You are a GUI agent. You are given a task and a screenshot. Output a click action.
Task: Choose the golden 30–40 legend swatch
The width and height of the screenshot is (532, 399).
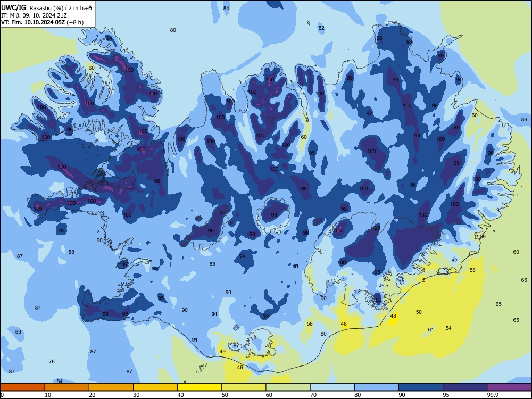click(155, 387)
